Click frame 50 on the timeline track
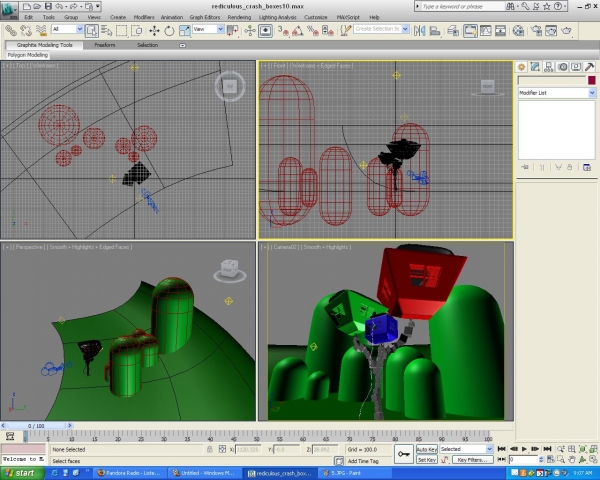 256,436
